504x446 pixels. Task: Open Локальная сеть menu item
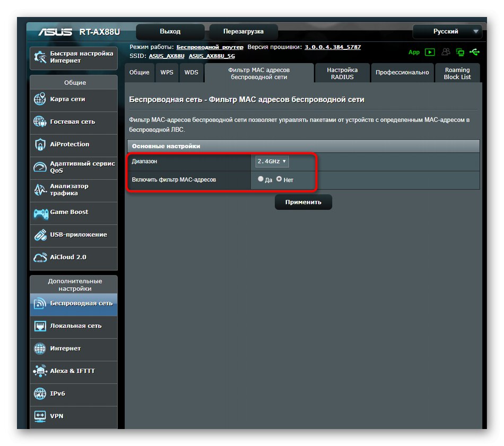tap(74, 327)
